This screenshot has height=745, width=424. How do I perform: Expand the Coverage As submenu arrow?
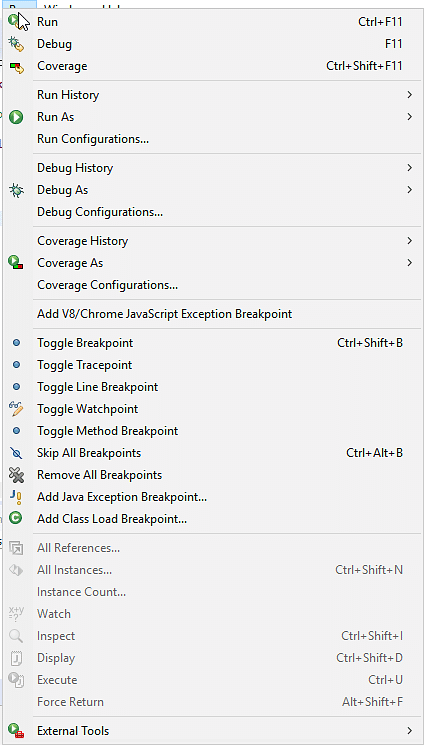click(x=409, y=263)
